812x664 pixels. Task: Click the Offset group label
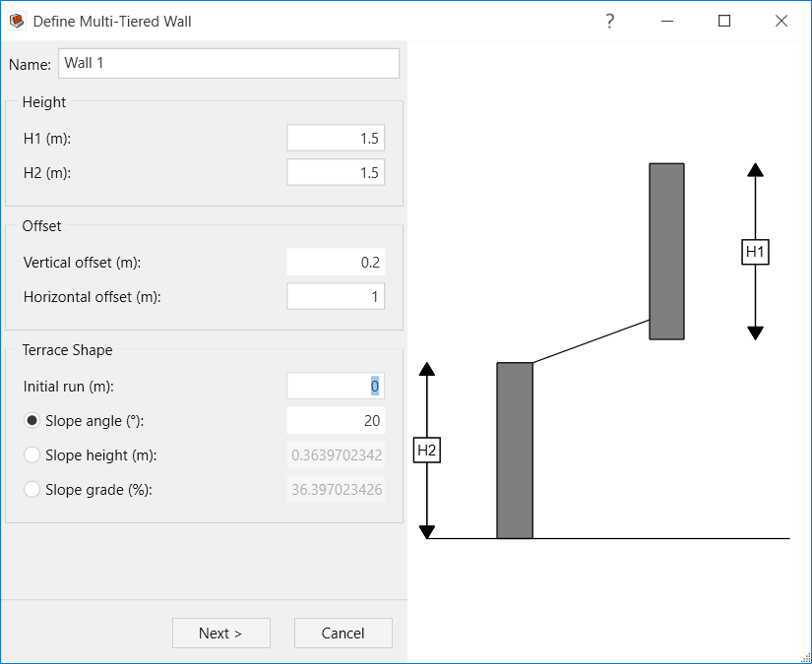coord(41,226)
